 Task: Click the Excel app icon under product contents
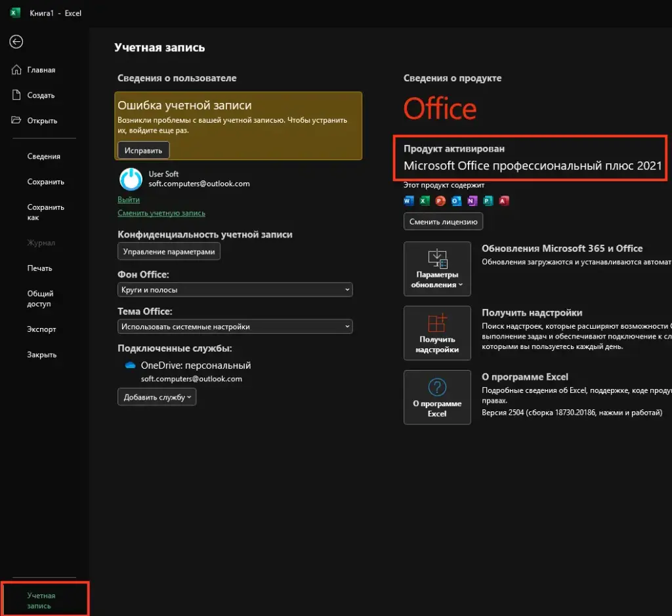tap(425, 201)
